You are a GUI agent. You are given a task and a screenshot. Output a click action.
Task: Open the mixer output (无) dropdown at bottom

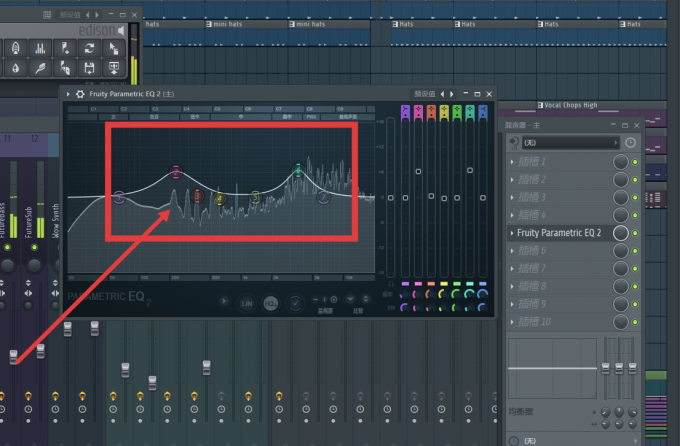577,441
